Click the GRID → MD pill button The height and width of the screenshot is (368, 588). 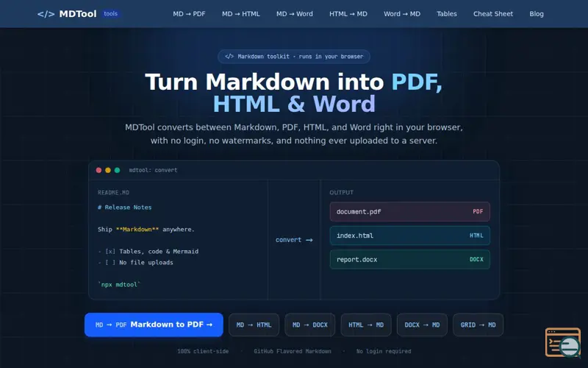[x=478, y=325]
